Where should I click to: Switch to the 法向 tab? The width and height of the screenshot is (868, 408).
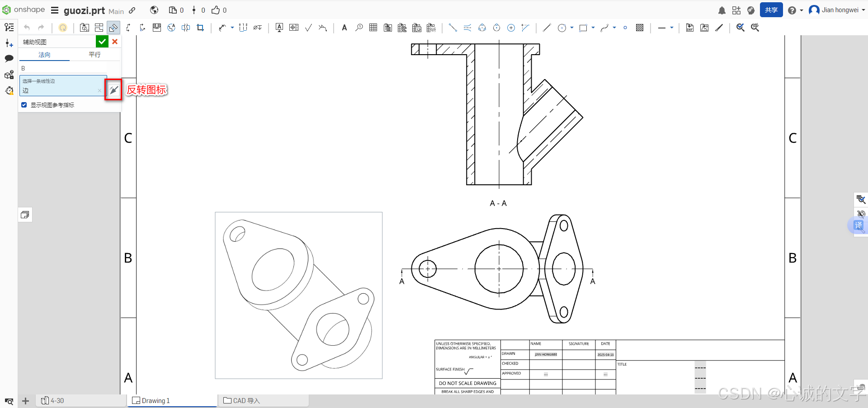tap(44, 55)
